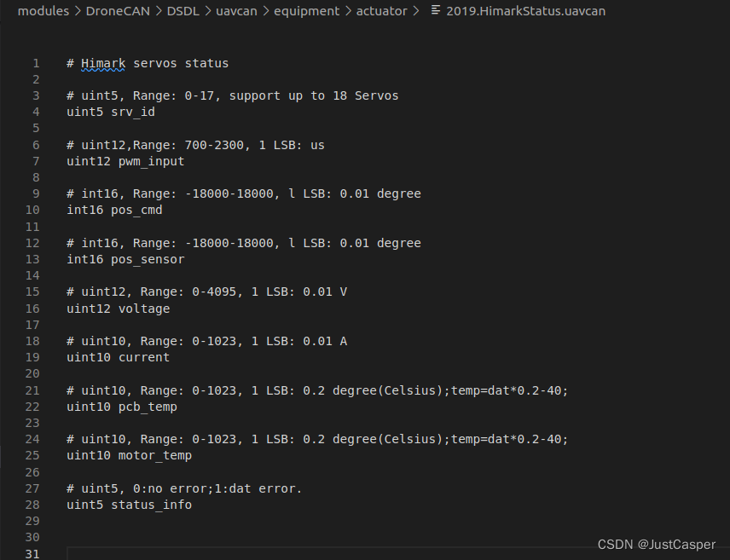
Task: Click the underlined word Himark in line 1
Action: point(103,63)
